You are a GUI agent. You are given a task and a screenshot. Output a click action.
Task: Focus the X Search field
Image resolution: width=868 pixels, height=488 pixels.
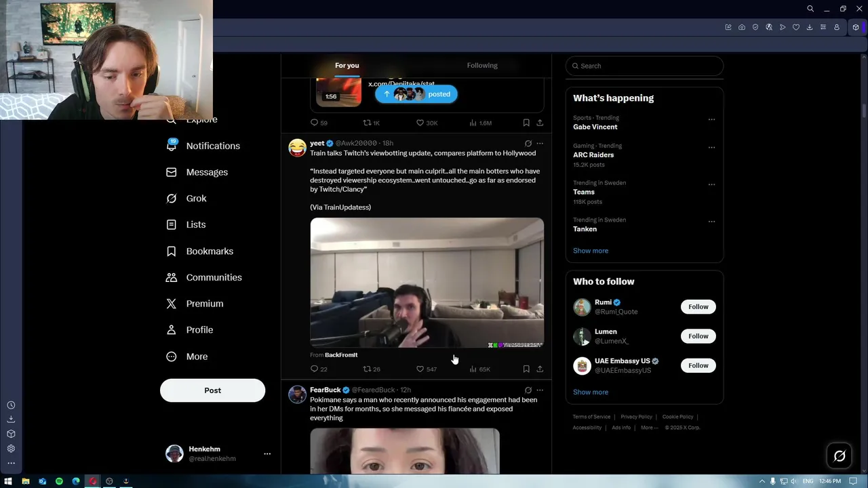click(644, 66)
